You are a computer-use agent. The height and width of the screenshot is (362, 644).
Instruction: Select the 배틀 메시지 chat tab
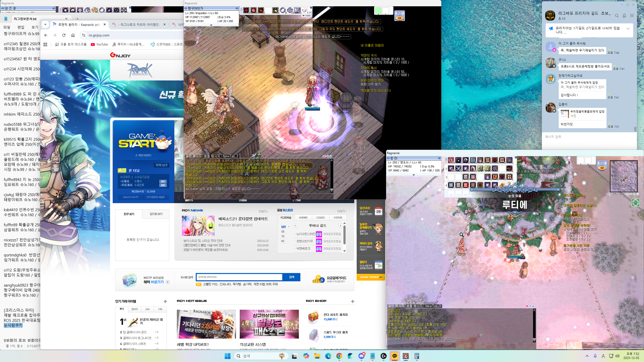pyautogui.click(x=212, y=156)
